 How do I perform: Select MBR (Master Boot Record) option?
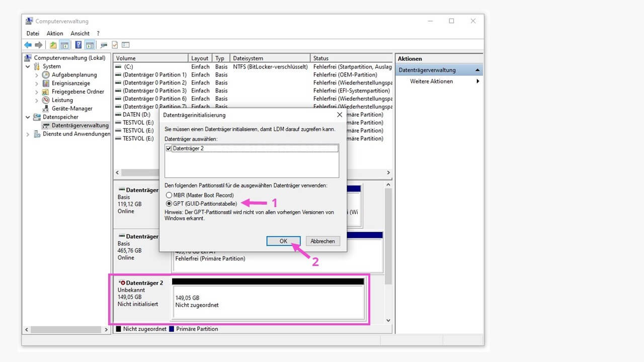pos(169,195)
